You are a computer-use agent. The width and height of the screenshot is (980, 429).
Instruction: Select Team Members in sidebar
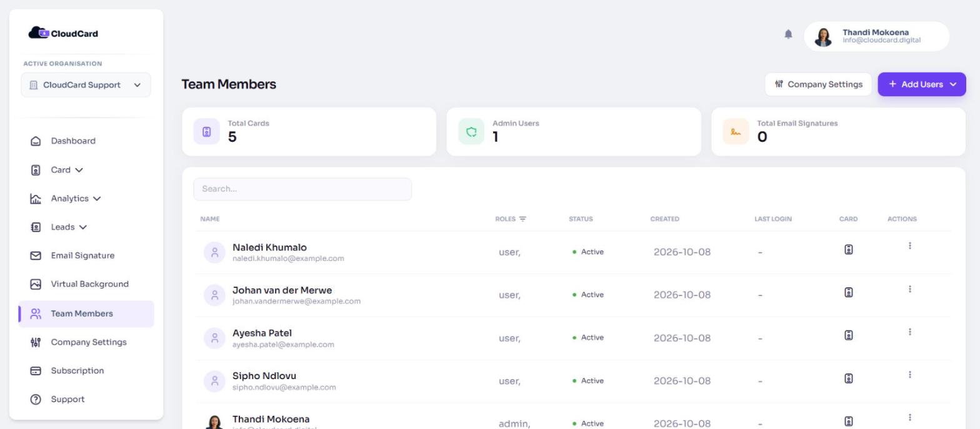pos(86,313)
